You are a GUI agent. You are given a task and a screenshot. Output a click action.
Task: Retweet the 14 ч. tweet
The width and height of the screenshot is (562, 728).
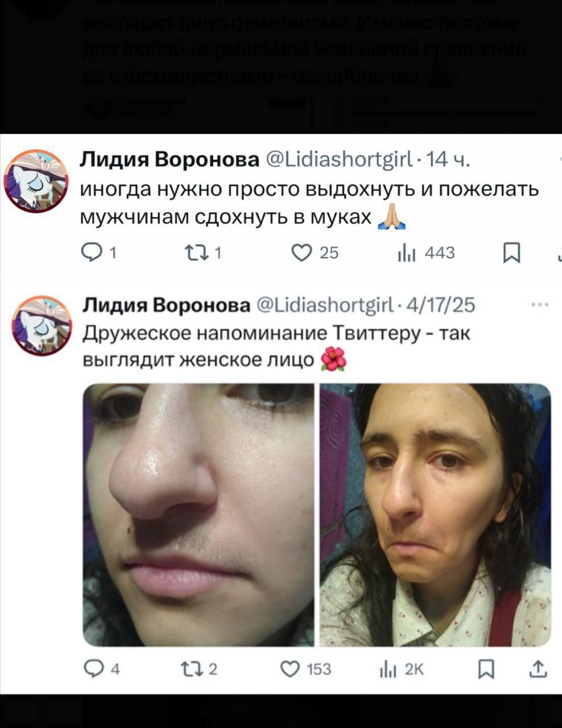196,253
